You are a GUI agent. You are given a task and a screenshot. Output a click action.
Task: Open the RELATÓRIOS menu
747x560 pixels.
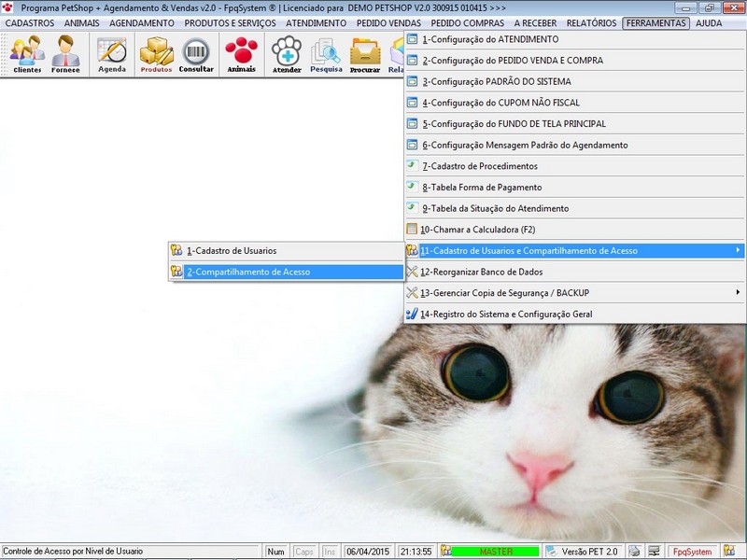[x=591, y=22]
